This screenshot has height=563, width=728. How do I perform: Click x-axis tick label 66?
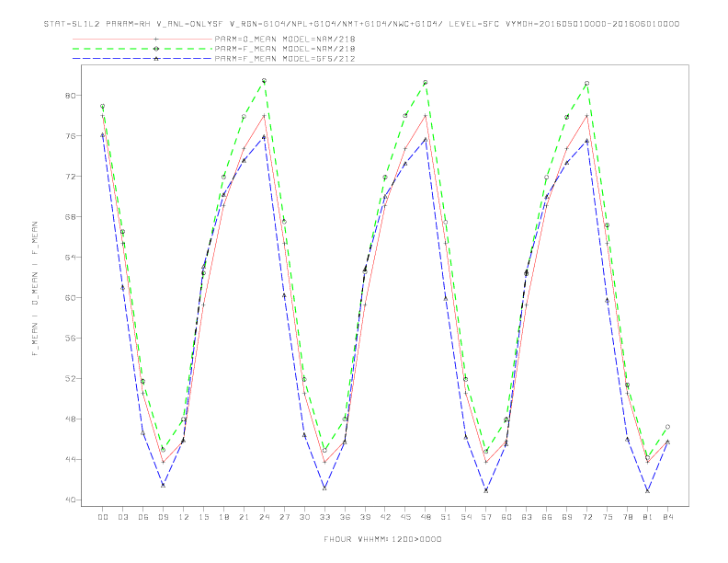(x=547, y=517)
